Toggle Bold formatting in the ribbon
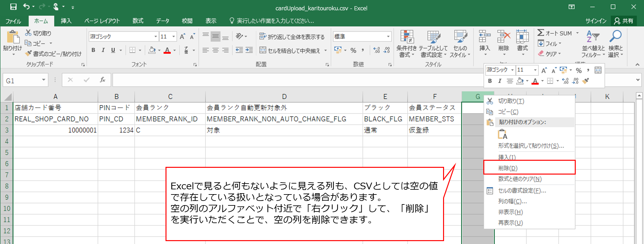The width and height of the screenshot is (644, 244). click(x=93, y=50)
